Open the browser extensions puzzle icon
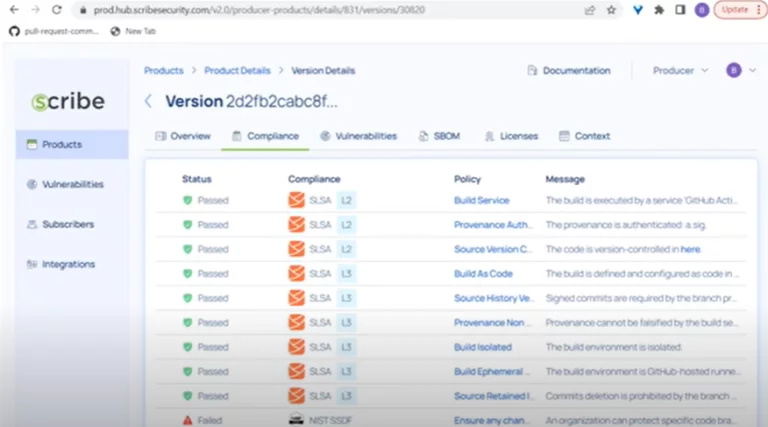The image size is (768, 427). pyautogui.click(x=659, y=10)
